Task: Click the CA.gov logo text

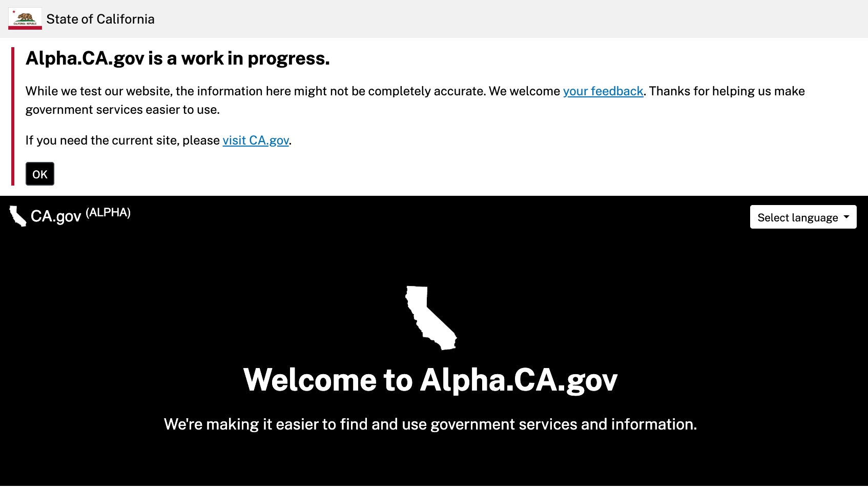Action: [x=56, y=216]
